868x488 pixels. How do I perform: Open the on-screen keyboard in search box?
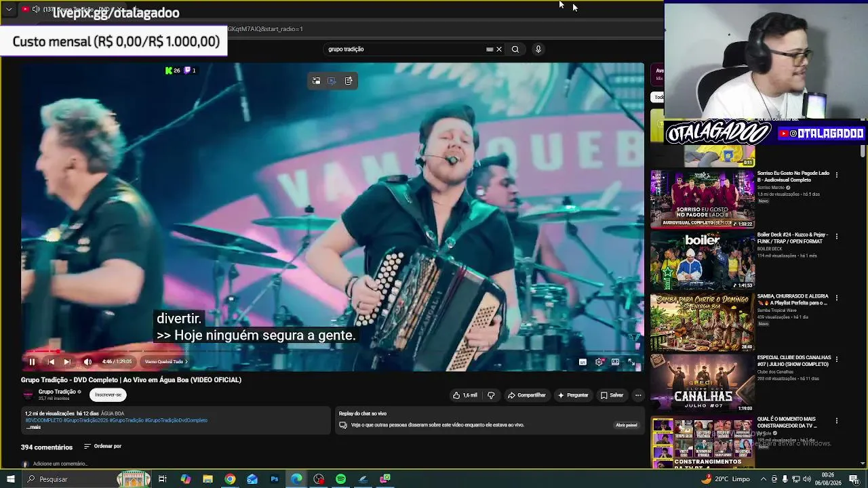pos(490,49)
